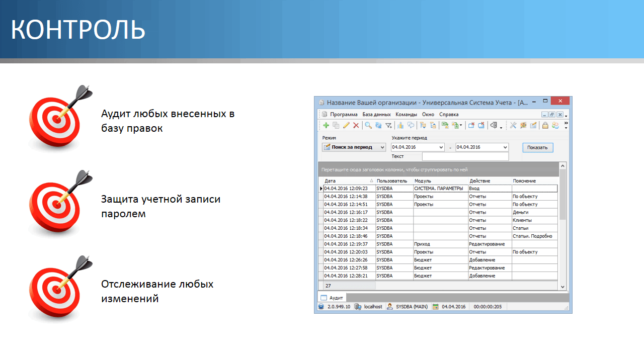Click the exit door toolbar icon
644x362 pixels.
(494, 125)
